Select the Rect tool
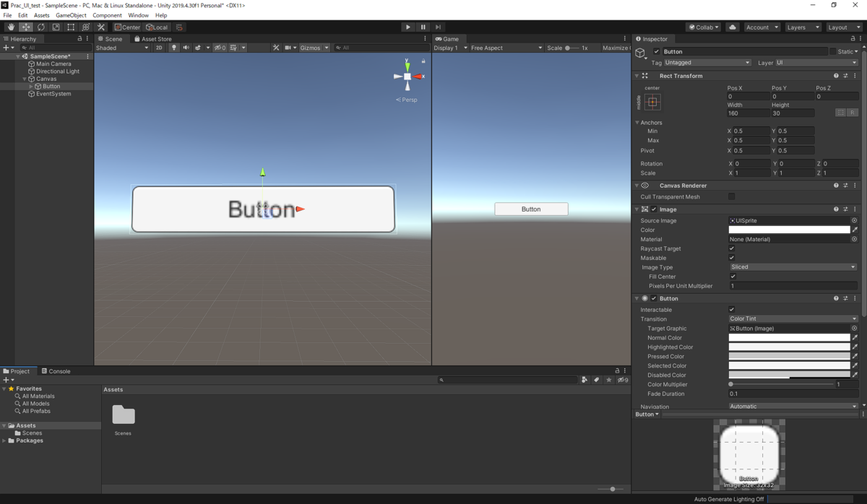 tap(71, 27)
